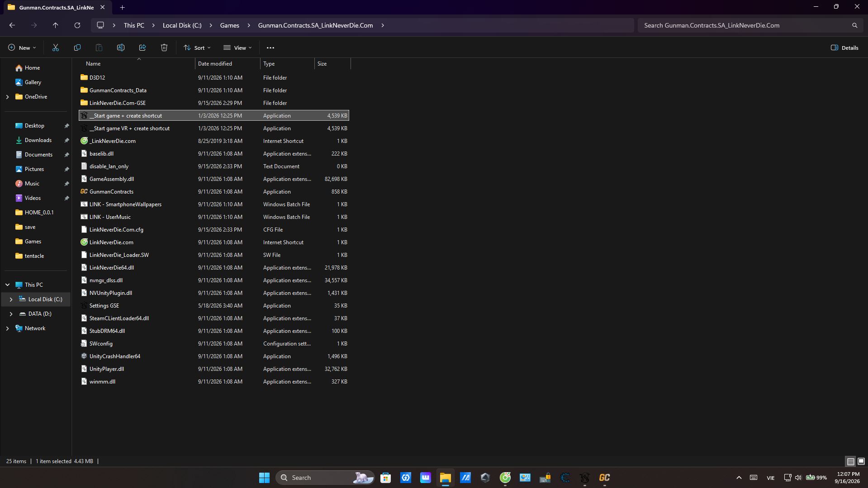Sort by the Type column header

287,64
